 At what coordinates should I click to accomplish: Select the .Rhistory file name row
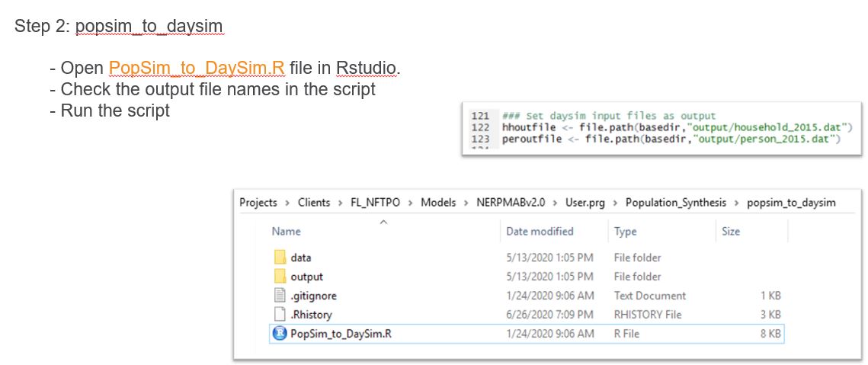311,315
